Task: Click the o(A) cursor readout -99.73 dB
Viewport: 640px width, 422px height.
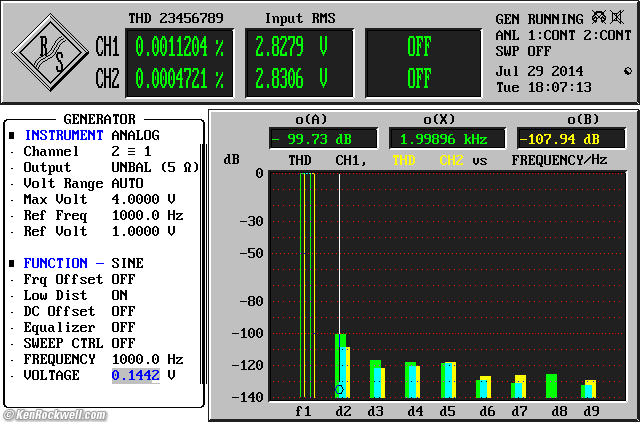Action: click(x=323, y=139)
